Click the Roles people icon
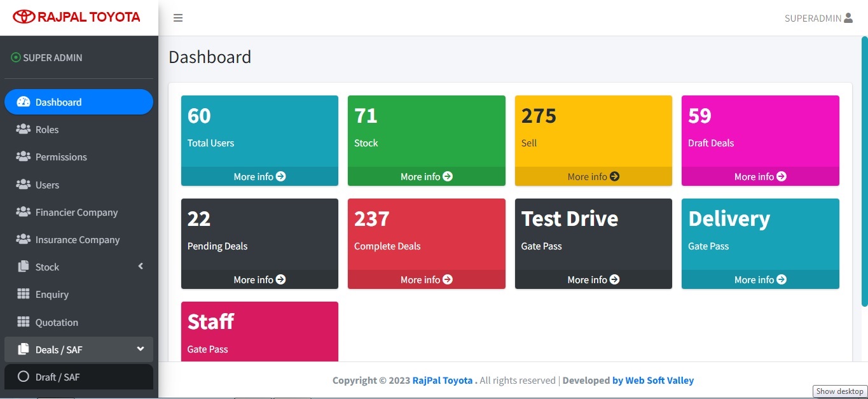 point(24,129)
